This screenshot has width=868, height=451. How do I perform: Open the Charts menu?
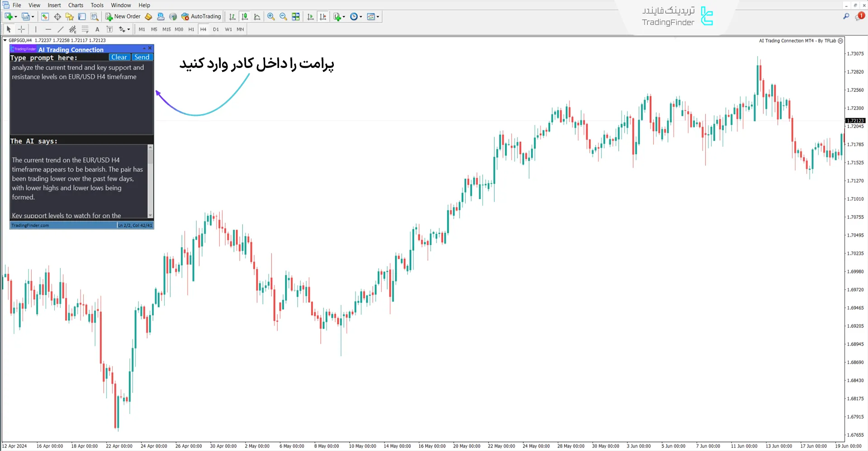tap(75, 5)
